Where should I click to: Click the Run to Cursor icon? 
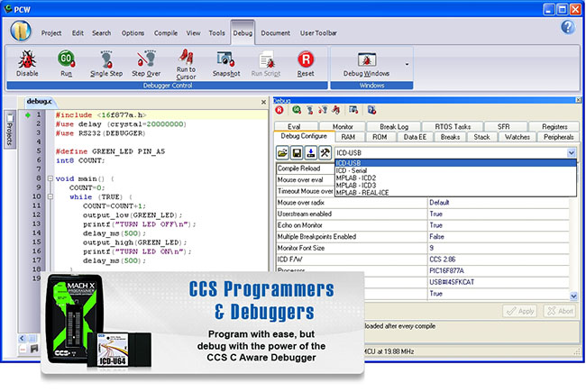pos(186,63)
